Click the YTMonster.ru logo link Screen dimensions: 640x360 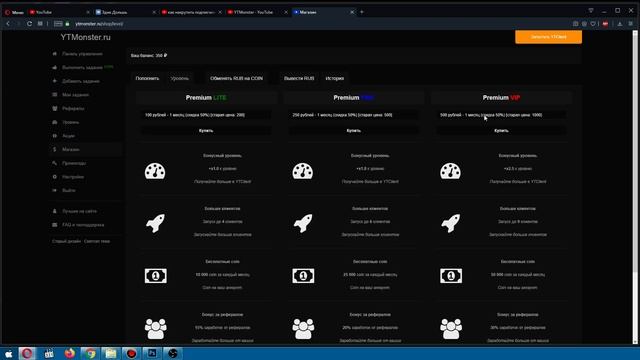[x=86, y=37]
